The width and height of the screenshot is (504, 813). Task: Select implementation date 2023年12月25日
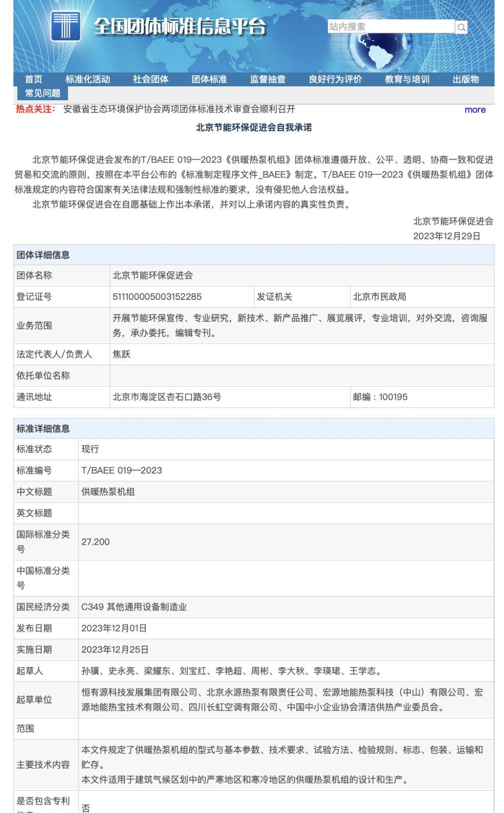[x=115, y=650]
